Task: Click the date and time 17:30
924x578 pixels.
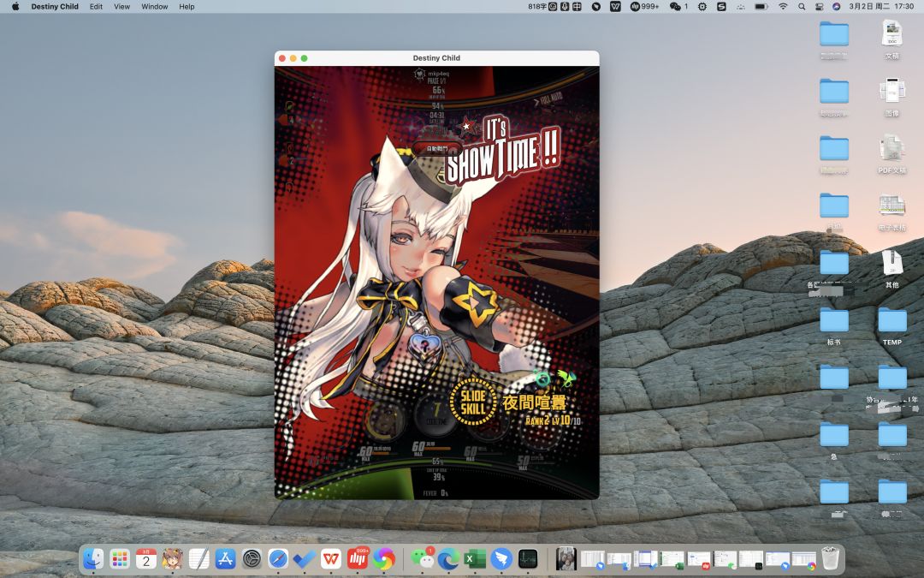Action: pos(881,7)
